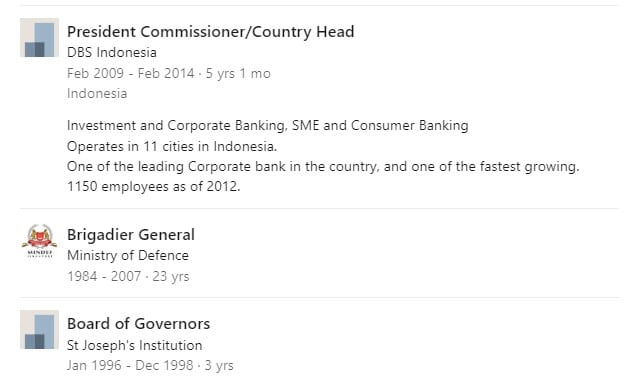The width and height of the screenshot is (626, 383).
Task: Click the 1150 employees as of 2012 line
Action: (x=154, y=187)
